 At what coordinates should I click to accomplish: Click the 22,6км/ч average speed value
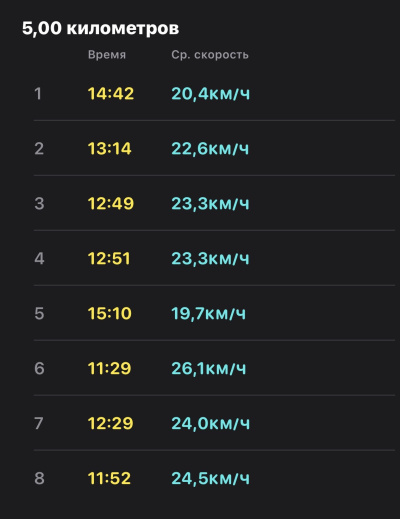click(x=210, y=149)
